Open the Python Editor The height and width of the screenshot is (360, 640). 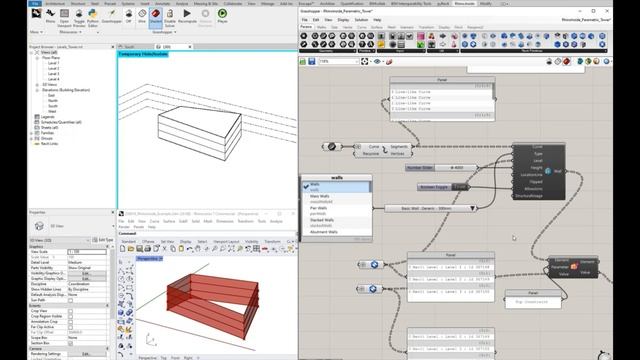(x=93, y=16)
